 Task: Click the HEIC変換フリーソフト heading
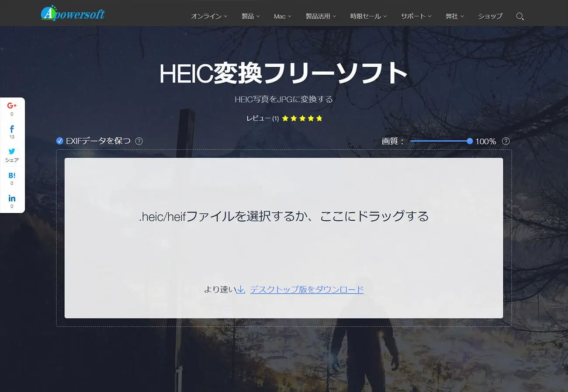click(284, 73)
